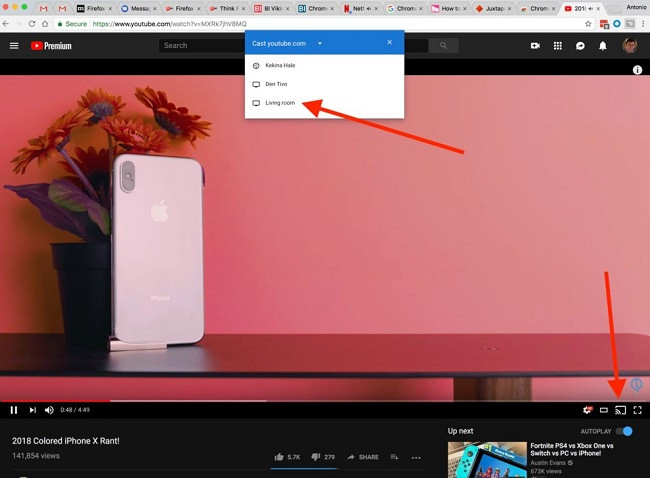
Task: Close the Cast popup
Action: click(390, 43)
